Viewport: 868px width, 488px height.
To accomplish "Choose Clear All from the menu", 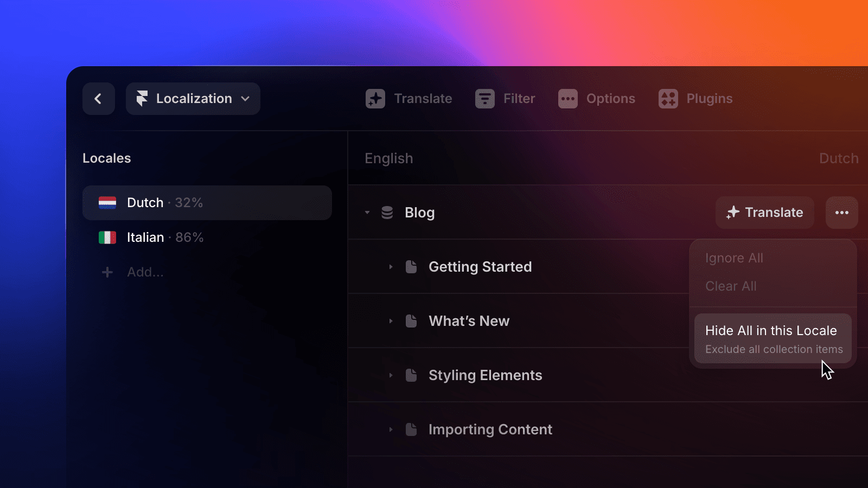I will tap(731, 286).
